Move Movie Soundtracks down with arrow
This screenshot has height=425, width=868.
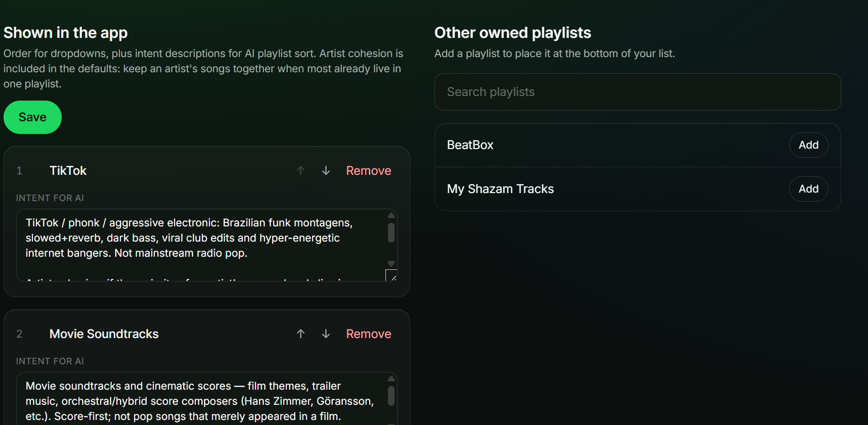[326, 334]
